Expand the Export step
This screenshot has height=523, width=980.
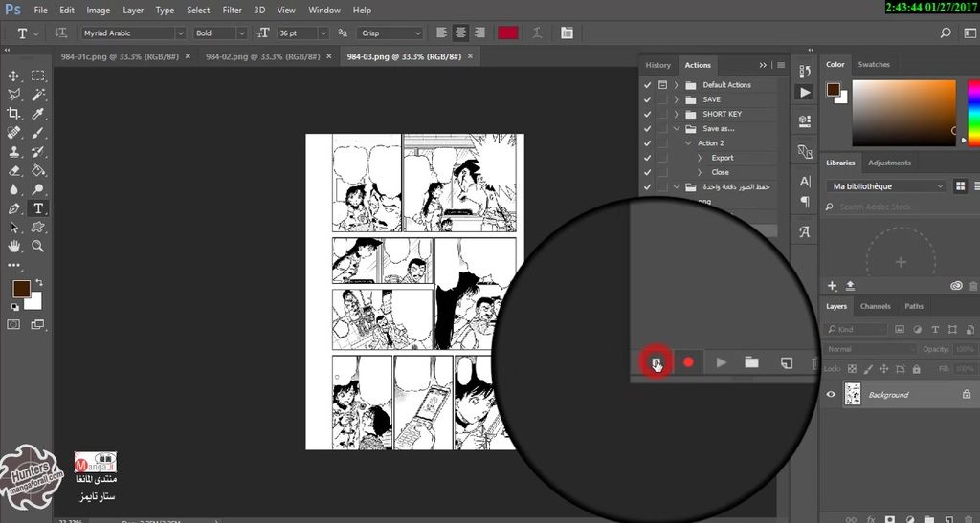(x=700, y=158)
